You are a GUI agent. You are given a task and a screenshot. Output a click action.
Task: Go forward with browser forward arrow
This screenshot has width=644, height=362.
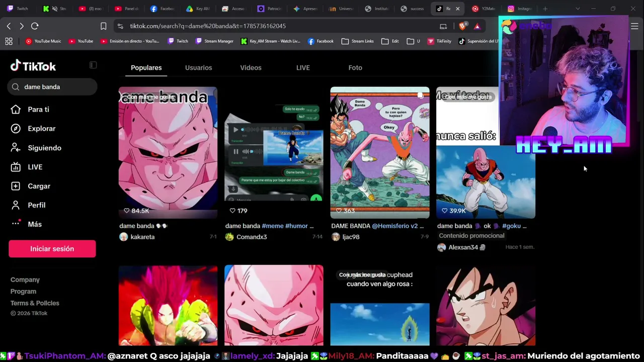click(21, 26)
